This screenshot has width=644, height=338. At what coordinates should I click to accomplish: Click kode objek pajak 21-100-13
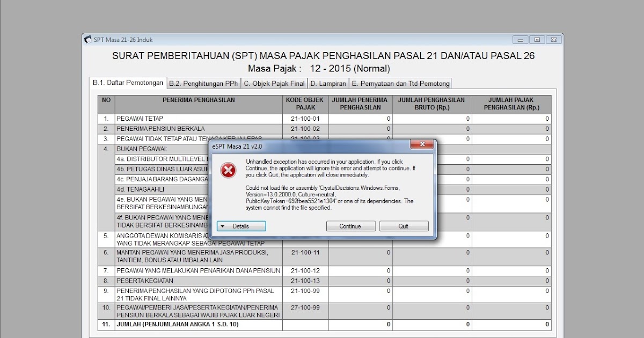[305, 281]
